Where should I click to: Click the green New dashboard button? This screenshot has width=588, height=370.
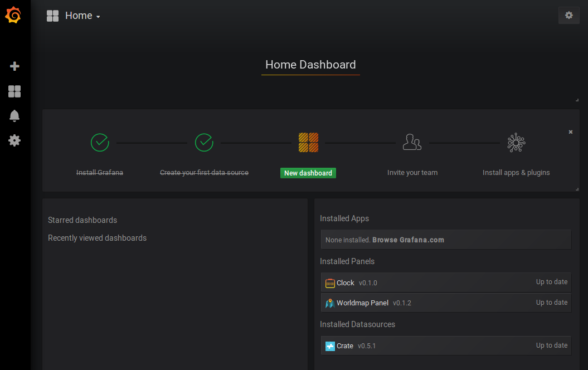(308, 173)
